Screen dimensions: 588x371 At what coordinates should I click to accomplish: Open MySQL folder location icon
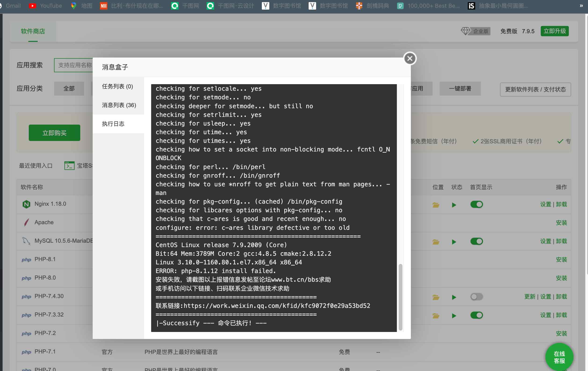(x=436, y=242)
